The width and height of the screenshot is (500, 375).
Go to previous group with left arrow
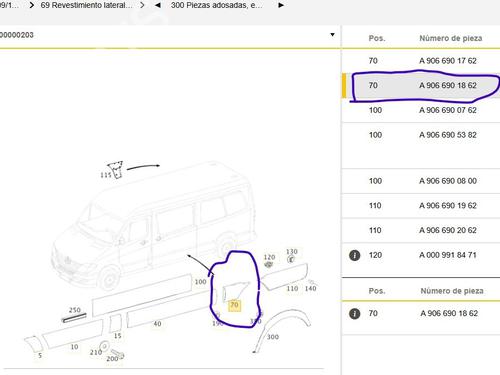coord(158,5)
